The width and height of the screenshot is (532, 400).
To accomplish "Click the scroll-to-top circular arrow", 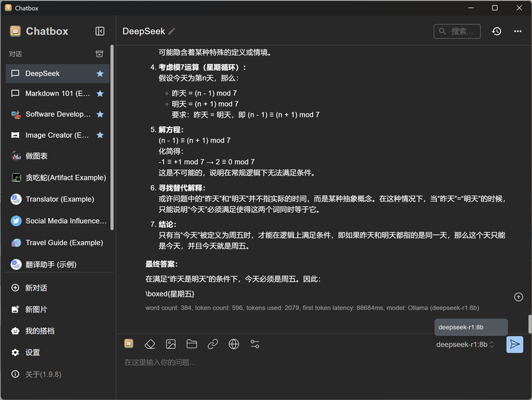I will [519, 297].
